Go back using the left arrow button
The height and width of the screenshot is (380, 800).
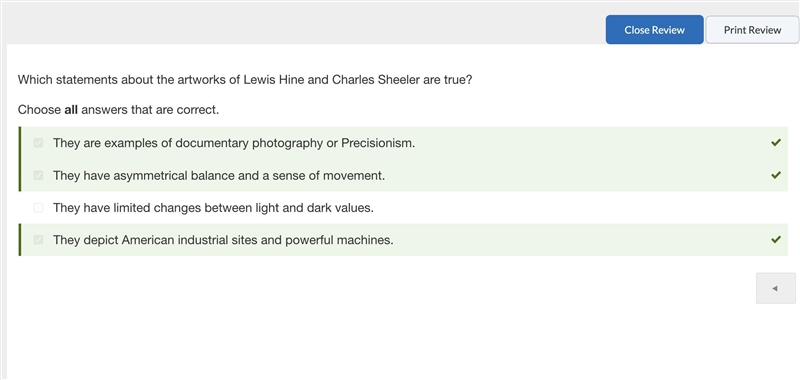click(x=776, y=288)
